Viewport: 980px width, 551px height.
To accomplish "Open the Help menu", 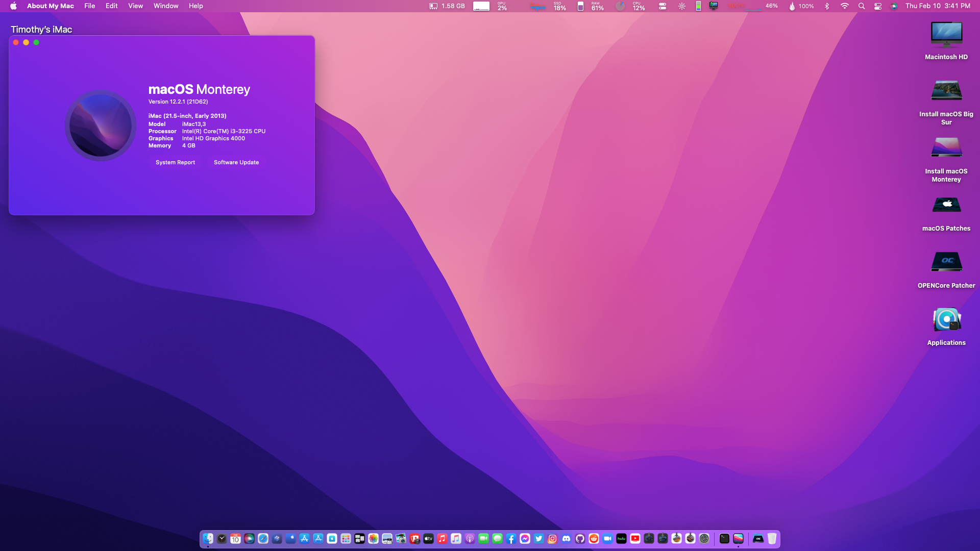I will [x=196, y=6].
